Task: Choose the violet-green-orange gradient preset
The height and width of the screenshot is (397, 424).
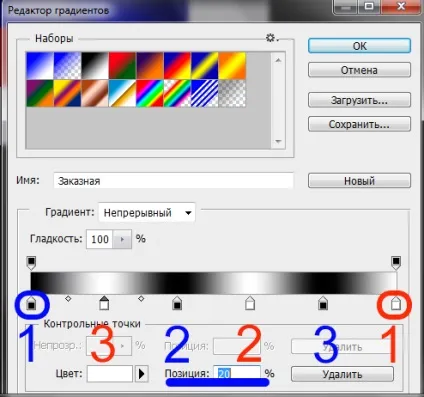Action: pos(40,93)
